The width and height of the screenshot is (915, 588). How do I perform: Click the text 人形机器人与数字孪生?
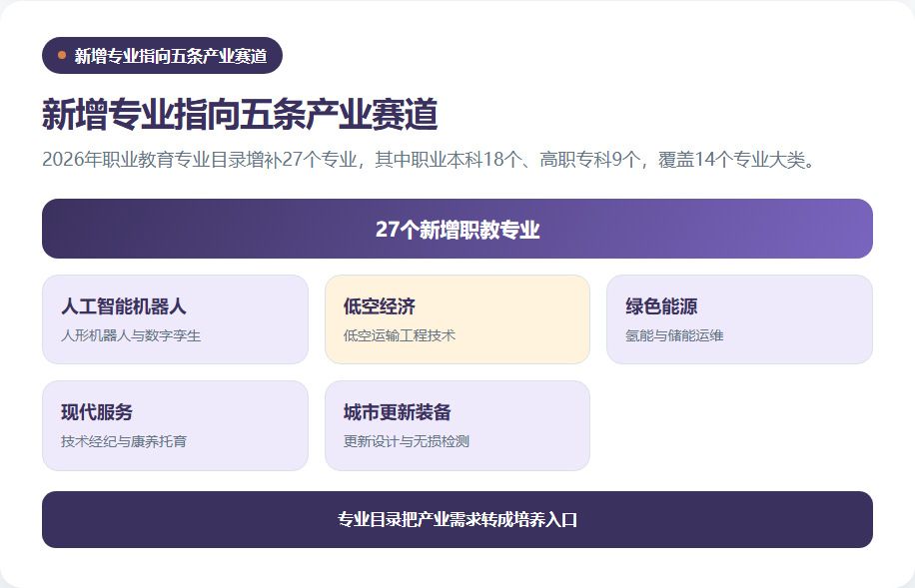[x=131, y=336]
